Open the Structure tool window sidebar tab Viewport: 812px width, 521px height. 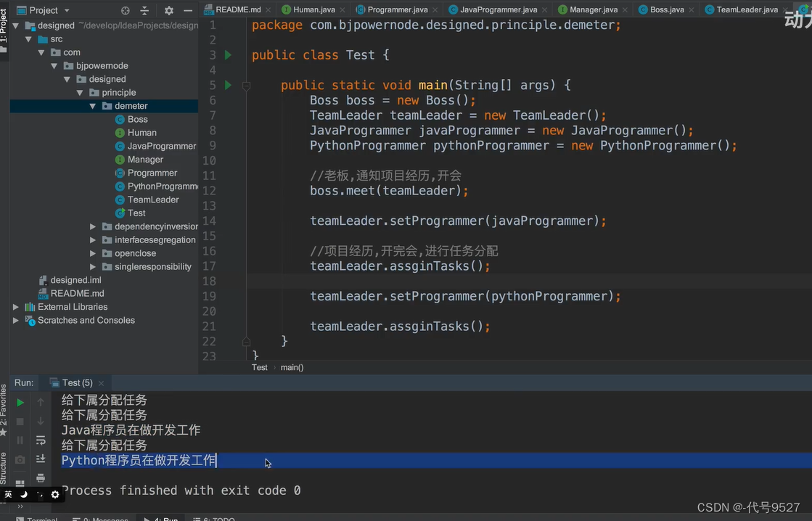click(4, 468)
